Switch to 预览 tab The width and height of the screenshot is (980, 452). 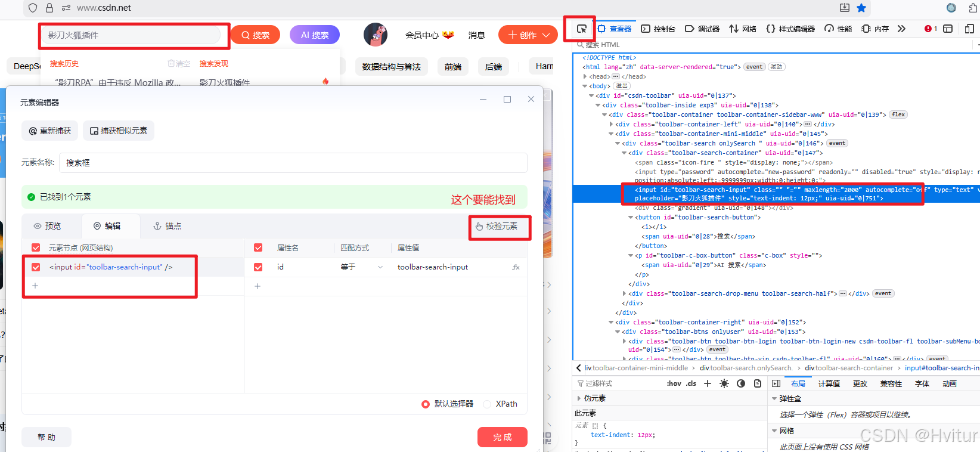pos(47,226)
